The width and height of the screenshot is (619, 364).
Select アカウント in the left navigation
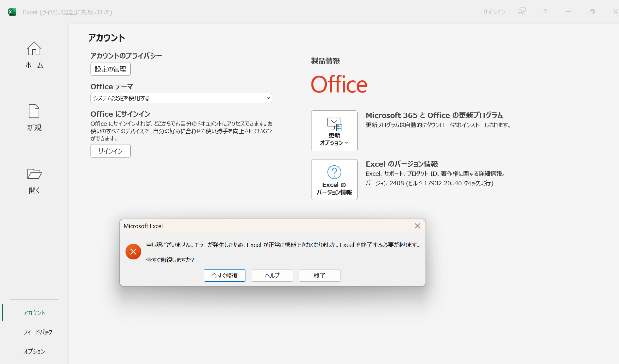pos(34,312)
